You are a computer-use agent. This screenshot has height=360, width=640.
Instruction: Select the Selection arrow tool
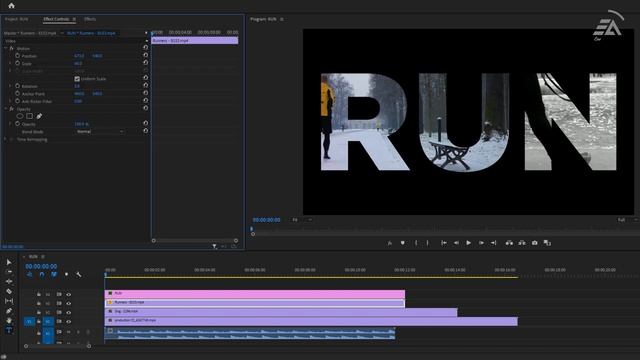tap(9, 262)
